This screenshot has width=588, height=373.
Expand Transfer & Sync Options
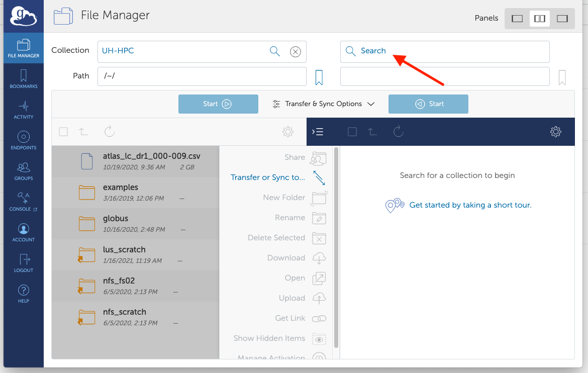[x=323, y=104]
